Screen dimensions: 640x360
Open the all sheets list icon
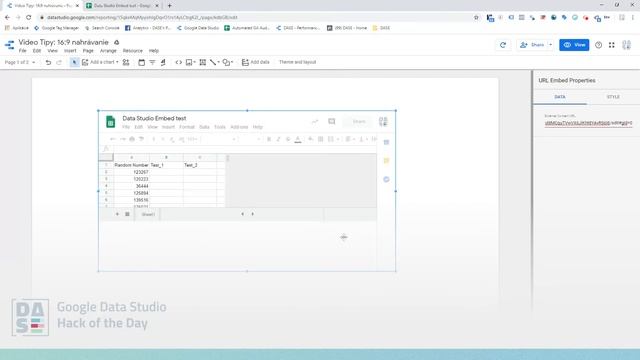click(127, 214)
